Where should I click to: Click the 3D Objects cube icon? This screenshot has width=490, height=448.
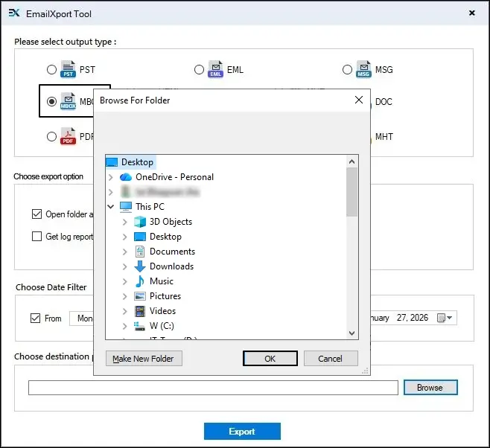[140, 222]
